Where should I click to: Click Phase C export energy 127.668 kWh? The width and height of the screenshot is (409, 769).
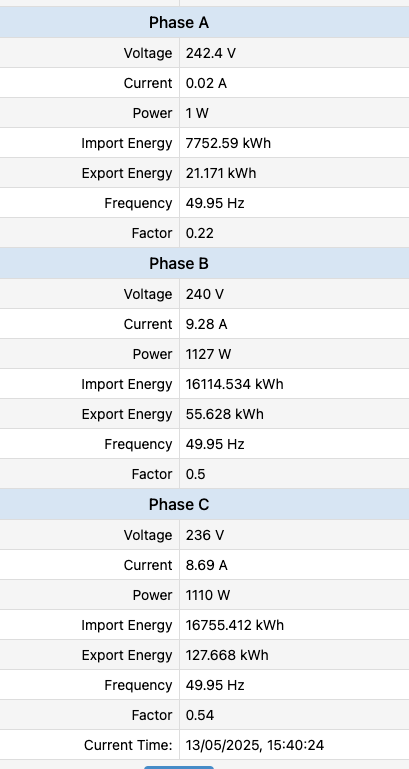point(227,655)
